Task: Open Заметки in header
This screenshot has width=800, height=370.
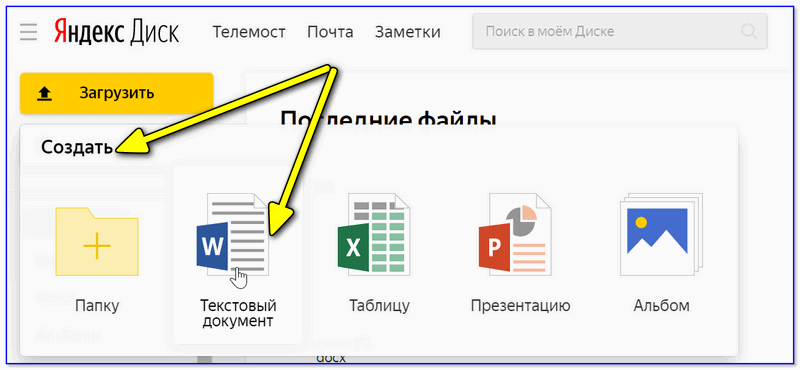Action: (408, 32)
